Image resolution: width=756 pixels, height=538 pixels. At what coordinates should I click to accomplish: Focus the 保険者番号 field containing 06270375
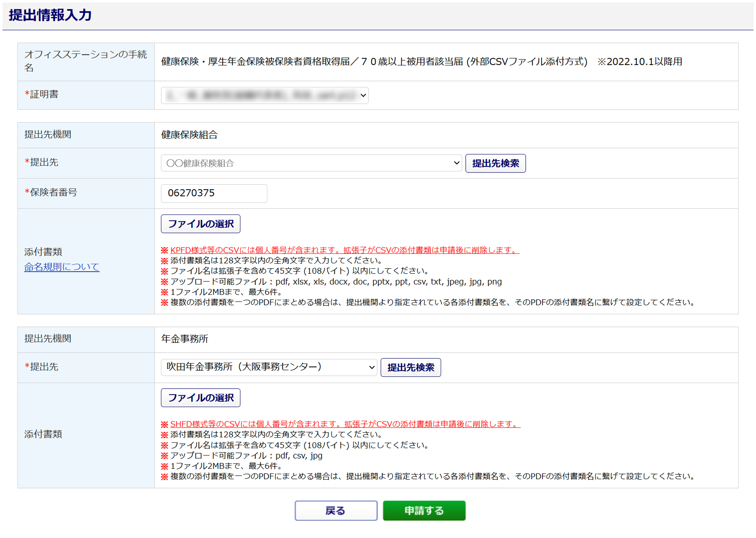click(214, 193)
